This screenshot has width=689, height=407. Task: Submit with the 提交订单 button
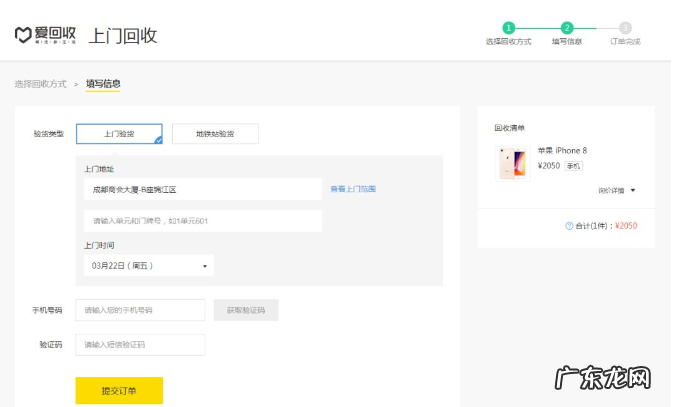point(119,390)
